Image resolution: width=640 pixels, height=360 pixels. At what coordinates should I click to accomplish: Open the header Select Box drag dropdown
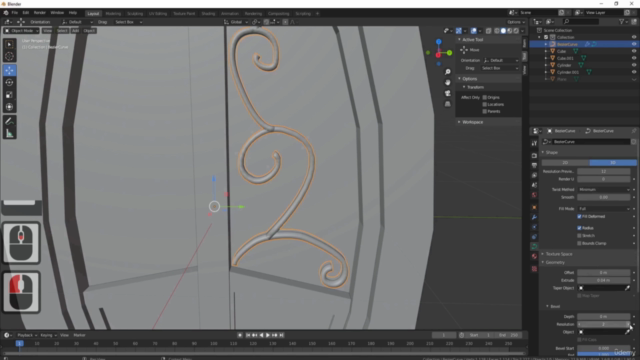pos(128,22)
